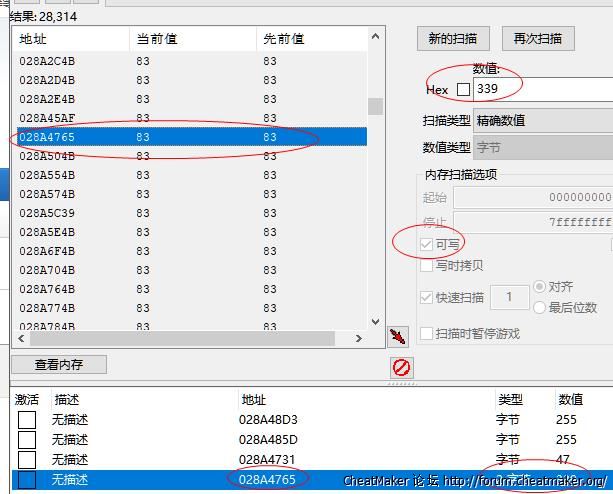The height and width of the screenshot is (494, 613).
Task: Click the 新的扫描 button
Action: tap(452, 39)
